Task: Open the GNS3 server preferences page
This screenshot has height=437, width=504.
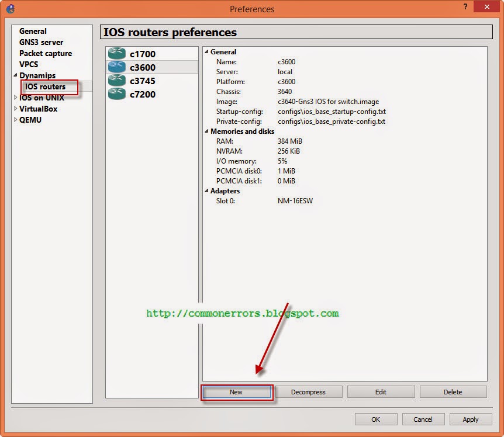Action: [x=41, y=42]
